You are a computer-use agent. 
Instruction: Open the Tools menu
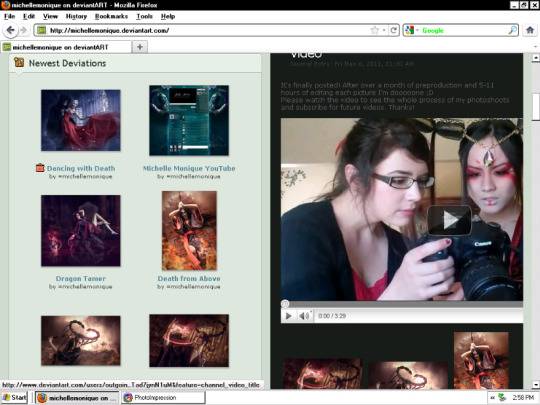(144, 16)
